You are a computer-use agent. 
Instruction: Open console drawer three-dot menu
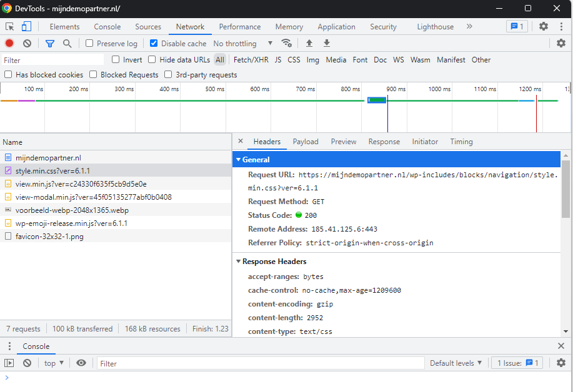(9, 346)
